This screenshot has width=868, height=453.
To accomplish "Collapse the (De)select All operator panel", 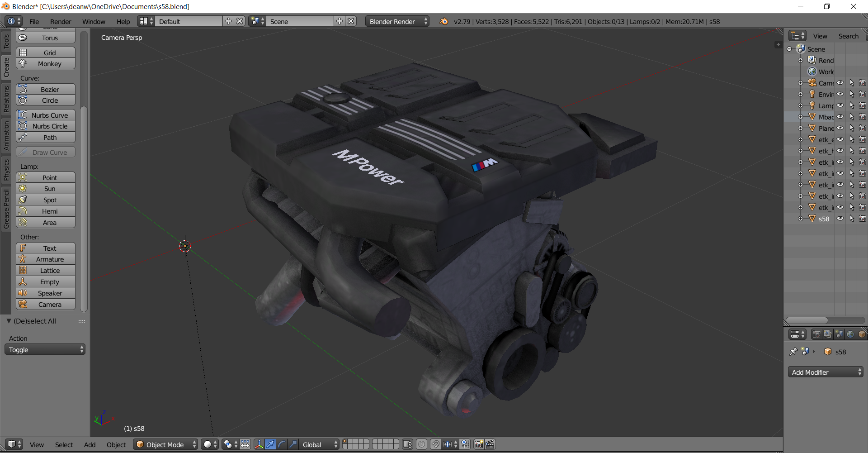I will click(9, 321).
